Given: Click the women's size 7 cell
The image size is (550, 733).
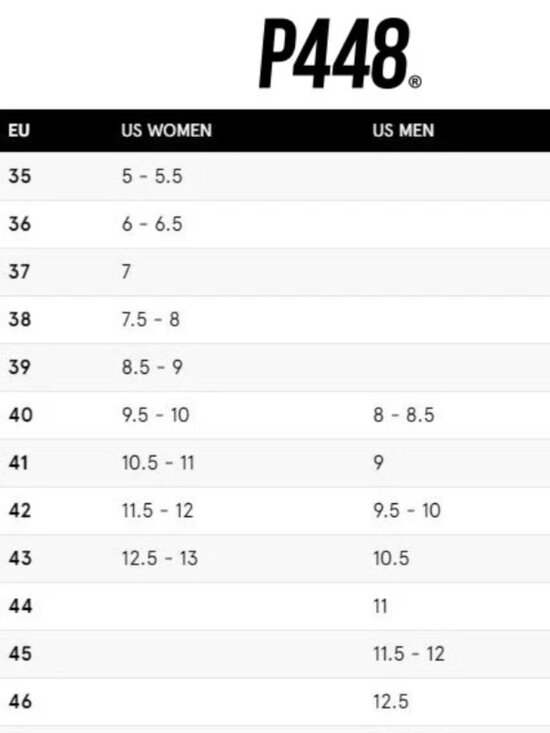Looking at the screenshot, I should tap(126, 272).
